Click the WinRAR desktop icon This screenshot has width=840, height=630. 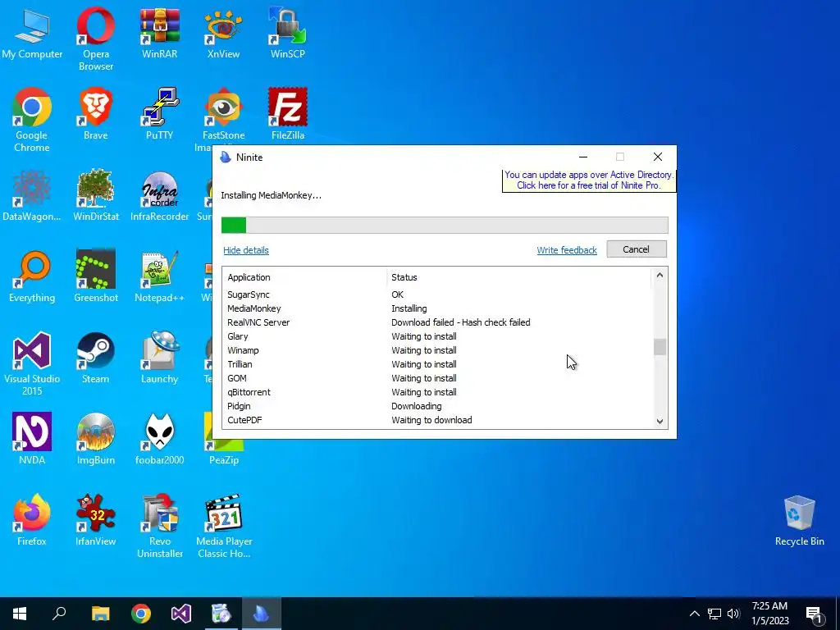160,33
